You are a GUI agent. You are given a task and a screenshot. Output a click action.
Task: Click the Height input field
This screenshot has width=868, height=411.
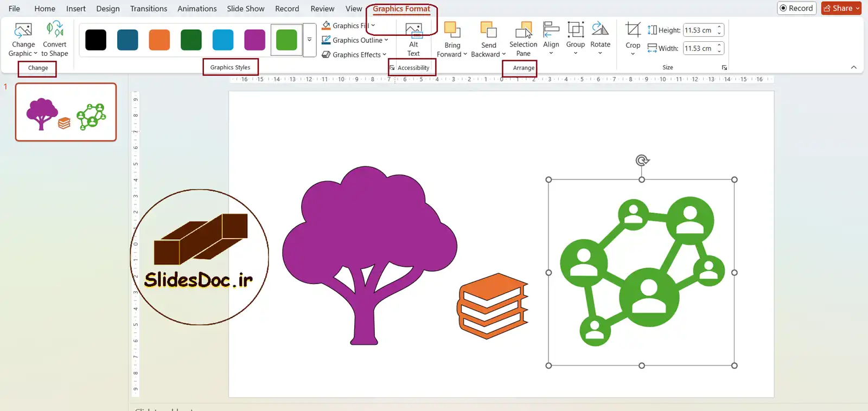click(699, 30)
